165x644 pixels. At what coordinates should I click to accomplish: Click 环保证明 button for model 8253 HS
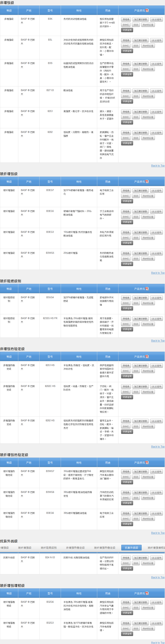tap(127, 376)
